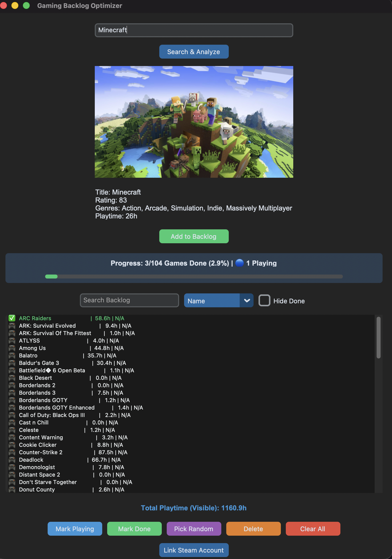This screenshot has width=392, height=559.
Task: Click the Pick Random button
Action: click(194, 529)
